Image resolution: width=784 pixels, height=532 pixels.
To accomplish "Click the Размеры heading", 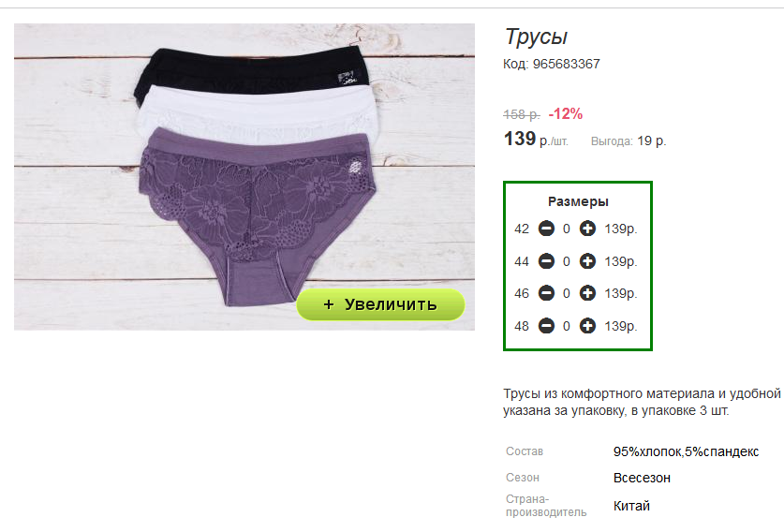I will tap(578, 201).
